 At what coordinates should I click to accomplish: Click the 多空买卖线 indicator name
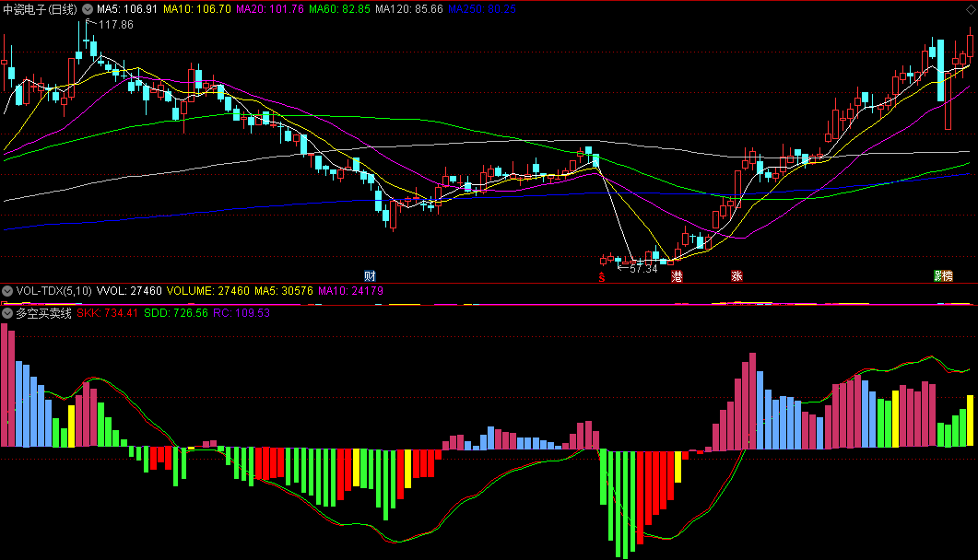(43, 313)
